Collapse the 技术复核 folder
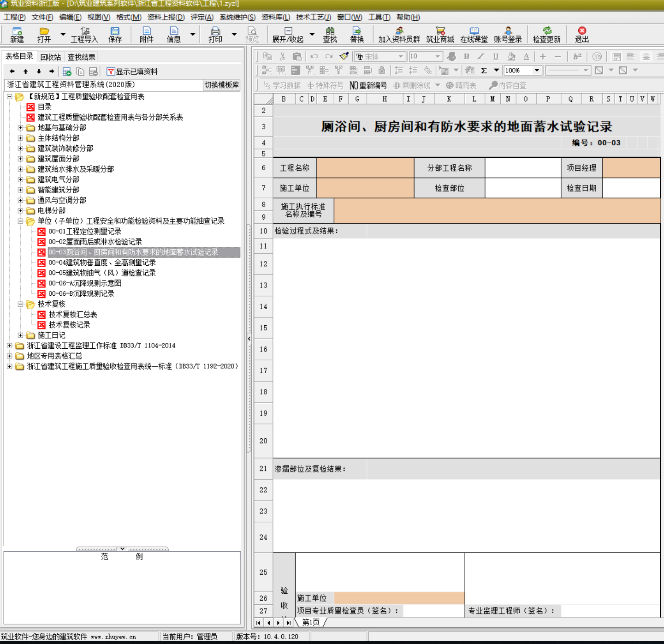 pos(20,304)
